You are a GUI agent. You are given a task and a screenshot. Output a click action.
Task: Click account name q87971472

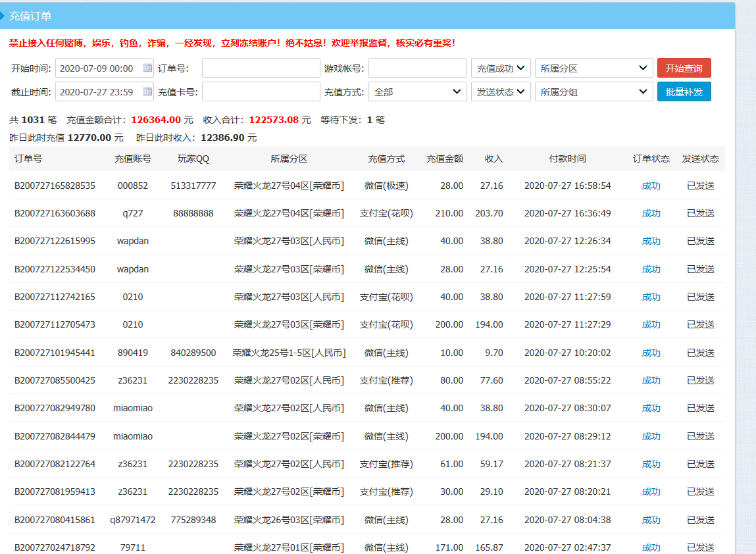coord(133,520)
